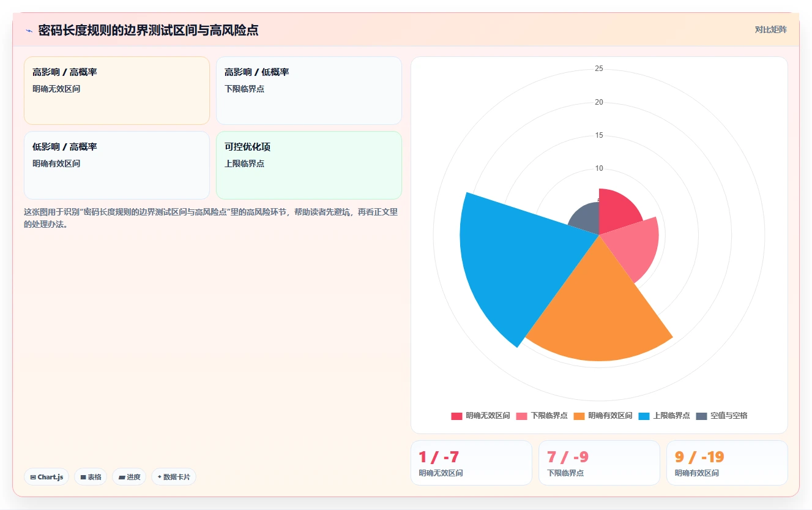Click the axis label 10 on the chart
812x510 pixels.
point(599,168)
